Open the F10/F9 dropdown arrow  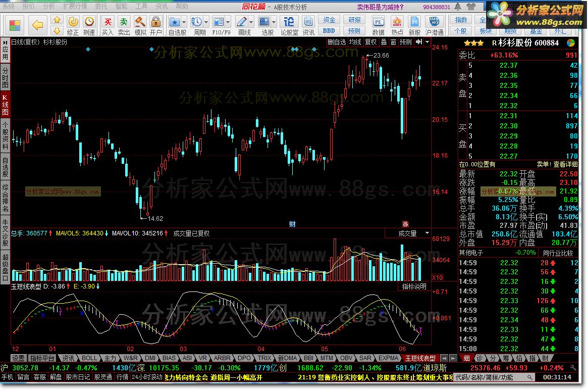point(228,23)
